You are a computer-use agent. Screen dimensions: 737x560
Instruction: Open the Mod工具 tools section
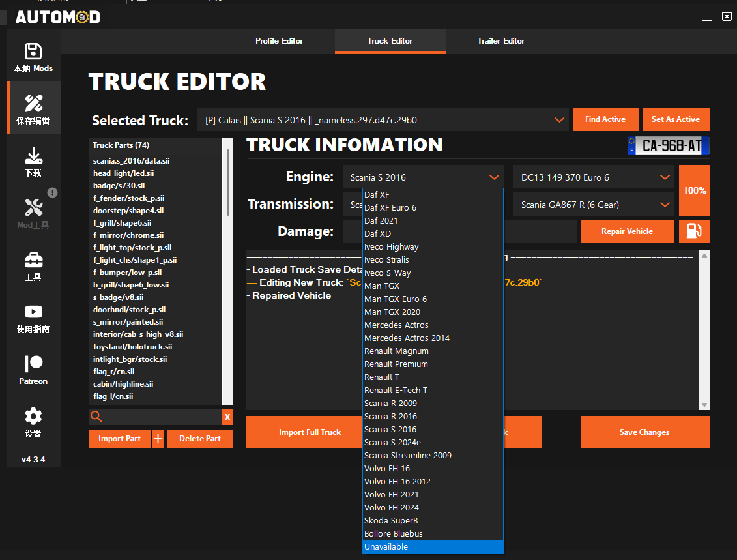[x=33, y=213]
